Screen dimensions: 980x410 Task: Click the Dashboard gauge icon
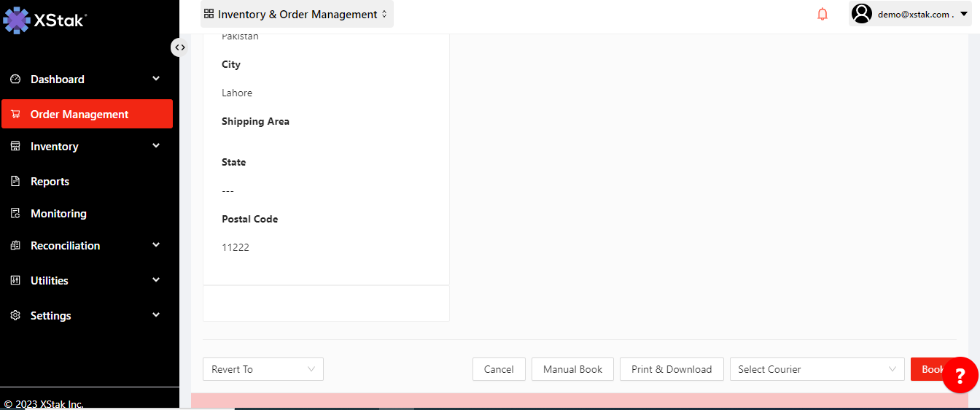(x=15, y=80)
